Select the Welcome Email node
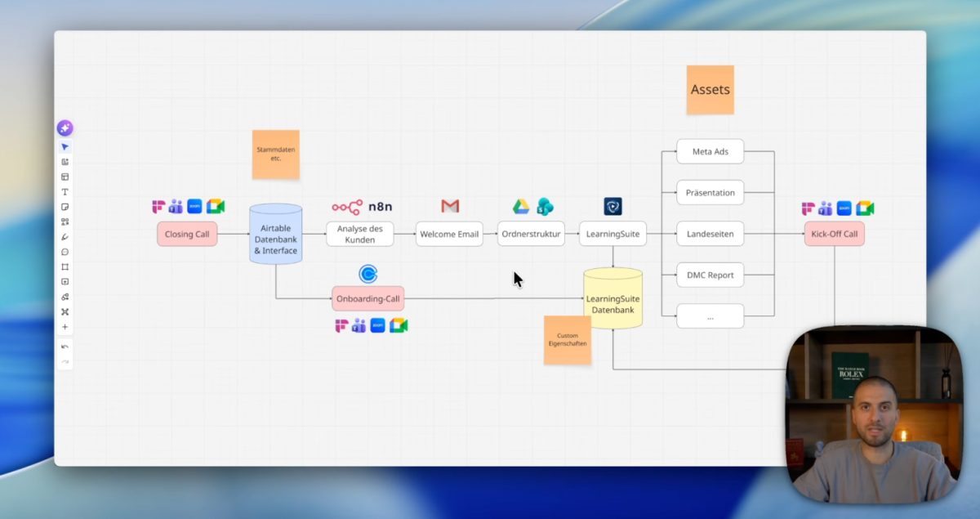This screenshot has width=980, height=519. [449, 234]
